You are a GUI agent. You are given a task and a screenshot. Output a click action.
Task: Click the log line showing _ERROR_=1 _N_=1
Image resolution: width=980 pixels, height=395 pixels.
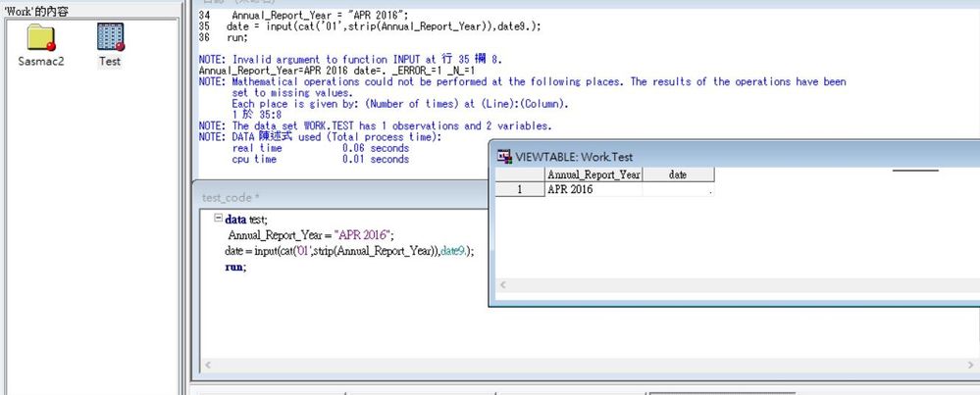[x=336, y=71]
